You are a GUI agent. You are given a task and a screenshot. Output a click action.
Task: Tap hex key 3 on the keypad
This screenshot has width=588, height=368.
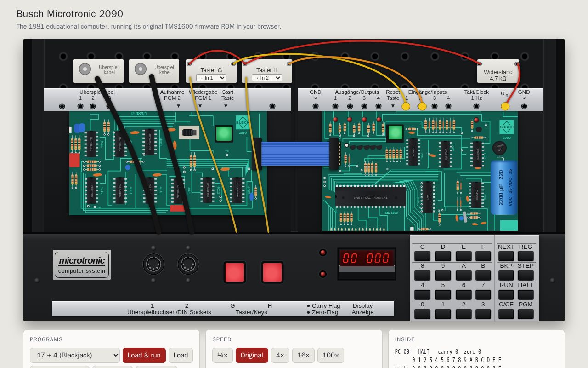point(483,314)
